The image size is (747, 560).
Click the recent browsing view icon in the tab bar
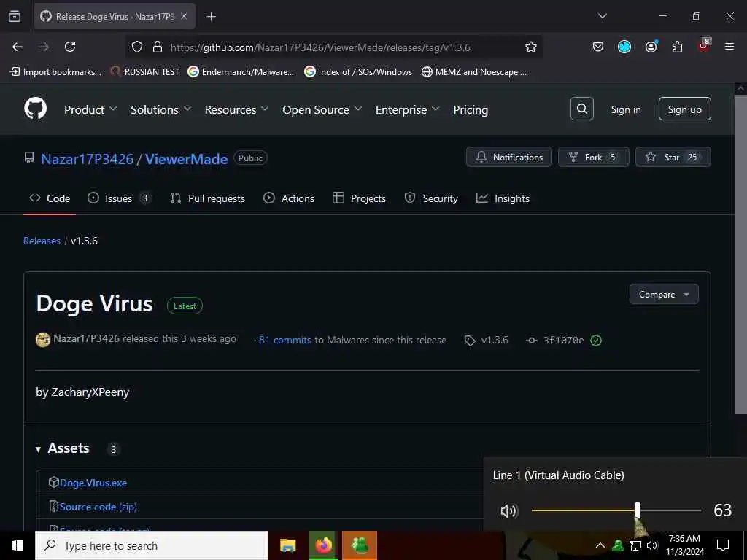click(x=15, y=16)
